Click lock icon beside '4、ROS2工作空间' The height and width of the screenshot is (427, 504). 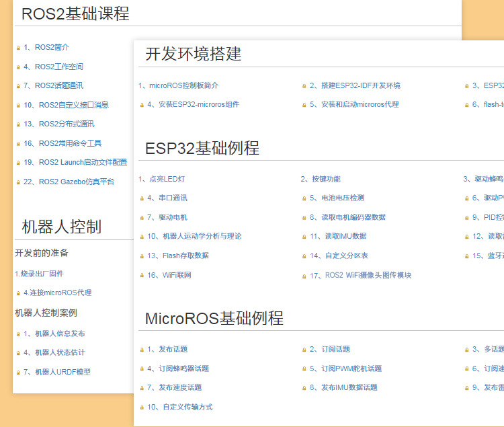[x=18, y=67]
